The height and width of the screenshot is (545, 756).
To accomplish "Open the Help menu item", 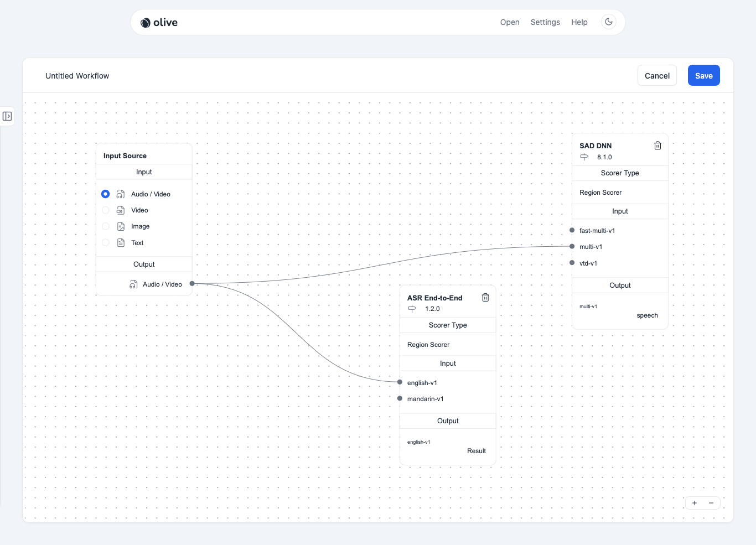I will point(579,22).
